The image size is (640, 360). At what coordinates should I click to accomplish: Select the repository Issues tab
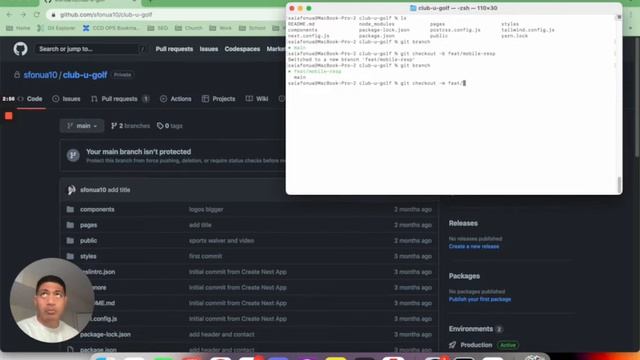pyautogui.click(x=66, y=99)
